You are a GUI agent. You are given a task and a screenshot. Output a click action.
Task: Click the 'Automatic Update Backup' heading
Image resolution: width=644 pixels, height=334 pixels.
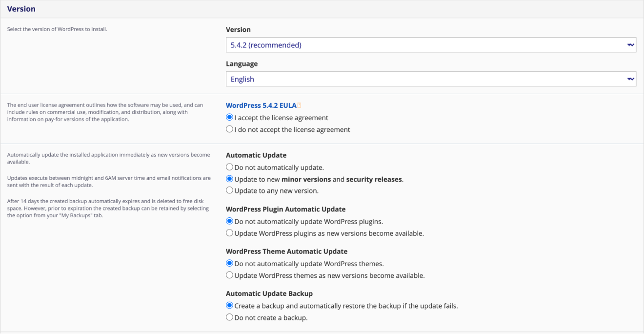point(269,293)
